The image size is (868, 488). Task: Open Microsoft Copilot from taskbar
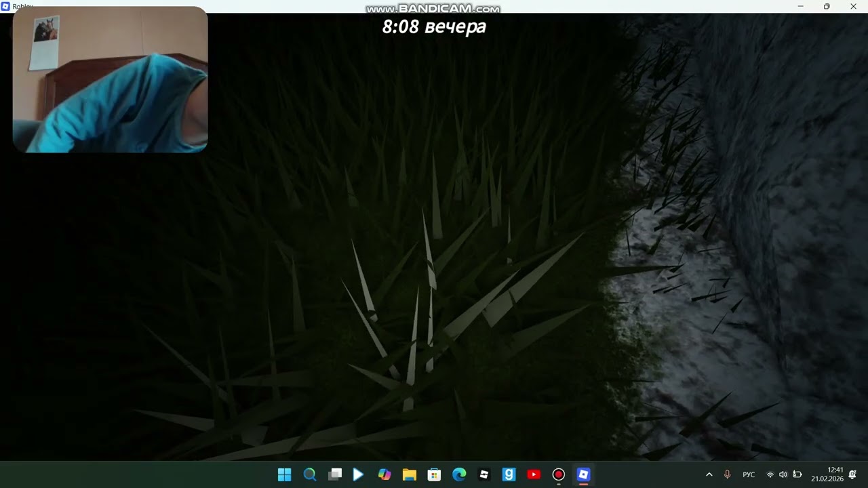384,474
